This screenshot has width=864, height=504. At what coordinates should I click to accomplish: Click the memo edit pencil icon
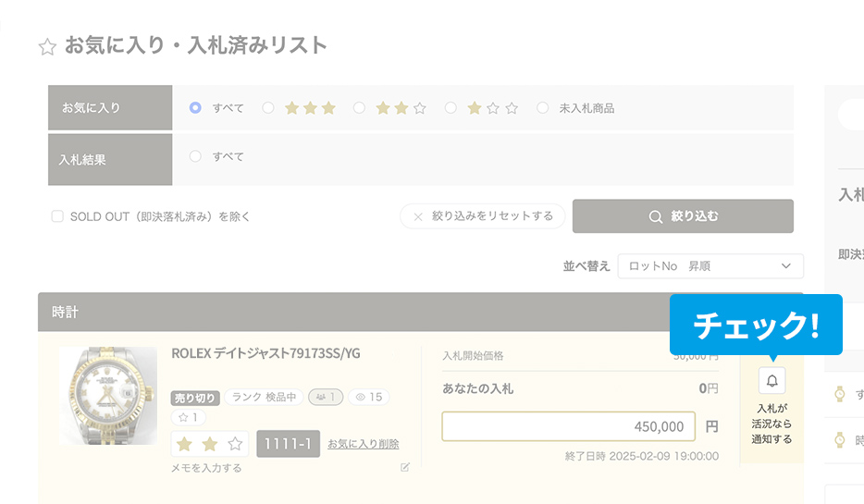pyautogui.click(x=404, y=467)
